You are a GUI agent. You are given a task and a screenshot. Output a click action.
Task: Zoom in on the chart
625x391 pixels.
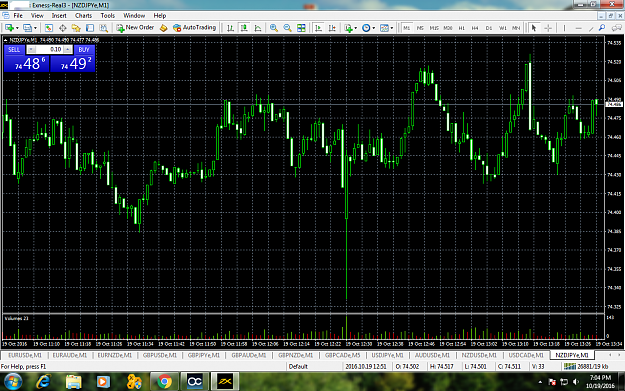273,28
